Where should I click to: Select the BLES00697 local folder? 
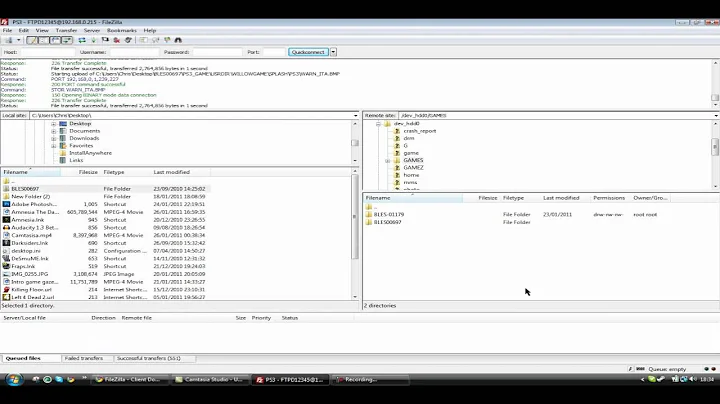click(106, 189)
